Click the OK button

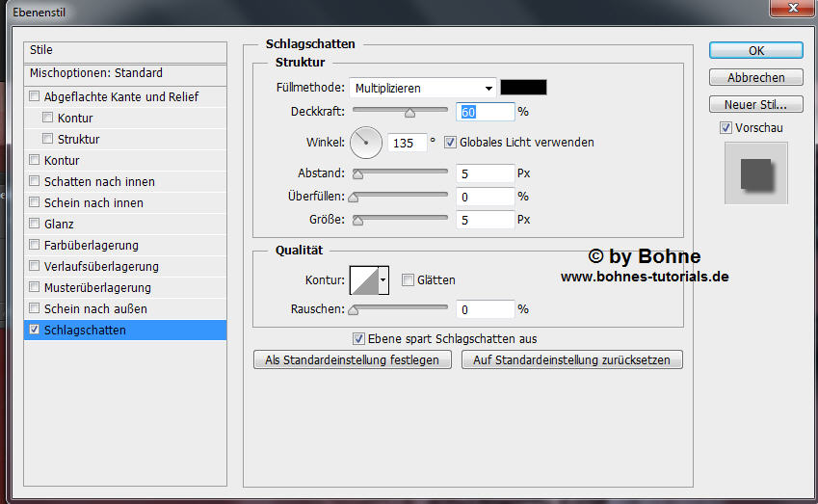pyautogui.click(x=755, y=50)
